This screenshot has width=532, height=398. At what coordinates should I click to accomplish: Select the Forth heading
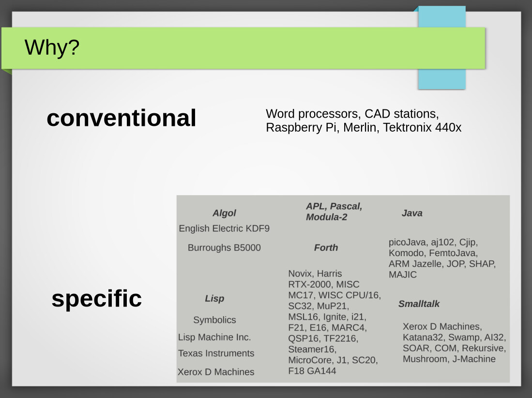(326, 248)
